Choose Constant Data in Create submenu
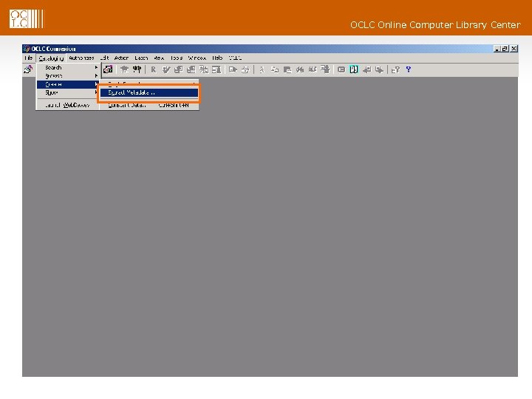 [x=149, y=105]
